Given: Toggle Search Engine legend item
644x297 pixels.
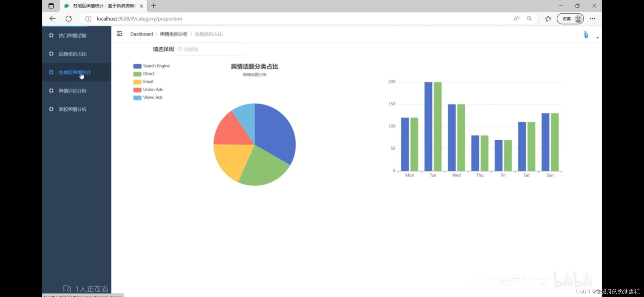Looking at the screenshot, I should point(156,66).
